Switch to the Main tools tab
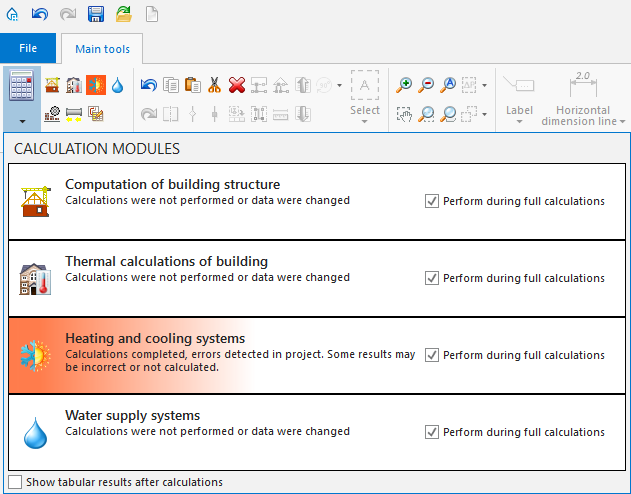The width and height of the screenshot is (631, 494). 102,48
